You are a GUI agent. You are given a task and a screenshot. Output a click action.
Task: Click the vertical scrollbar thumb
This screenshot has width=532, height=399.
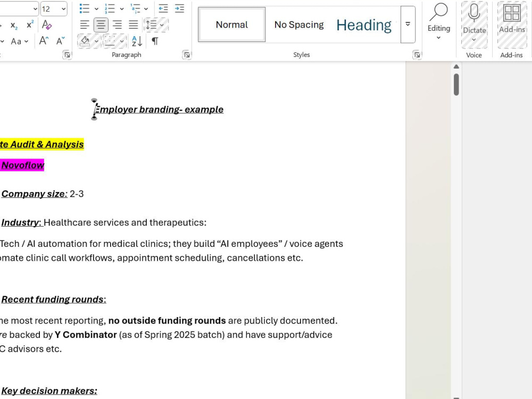coord(456,84)
